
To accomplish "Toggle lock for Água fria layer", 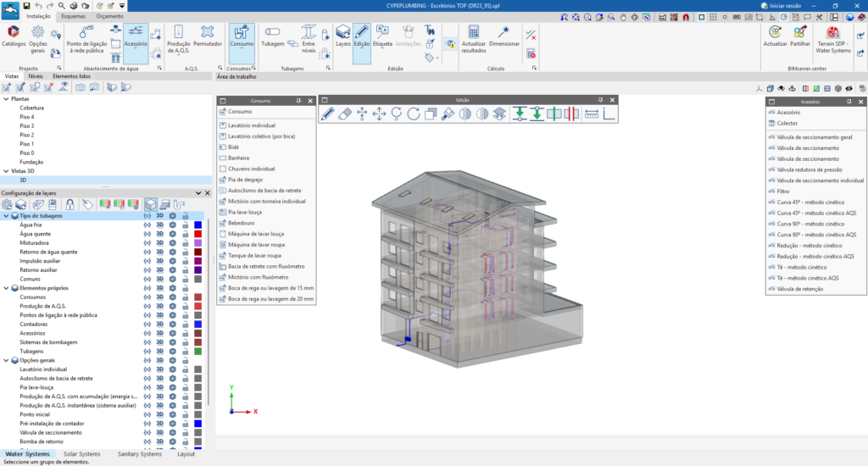I will 185,225.
